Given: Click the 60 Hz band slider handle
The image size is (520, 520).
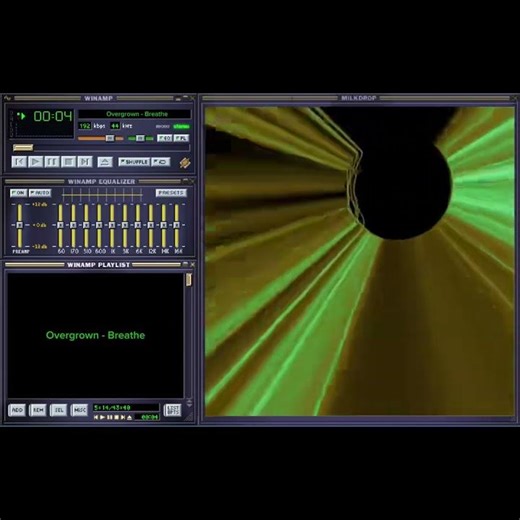Looking at the screenshot, I should coord(60,225).
